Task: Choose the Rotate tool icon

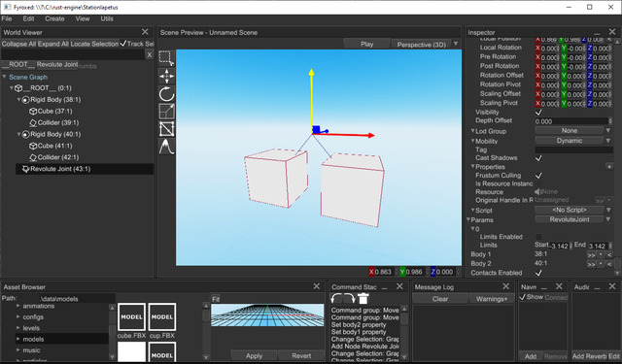Action: pyautogui.click(x=166, y=94)
